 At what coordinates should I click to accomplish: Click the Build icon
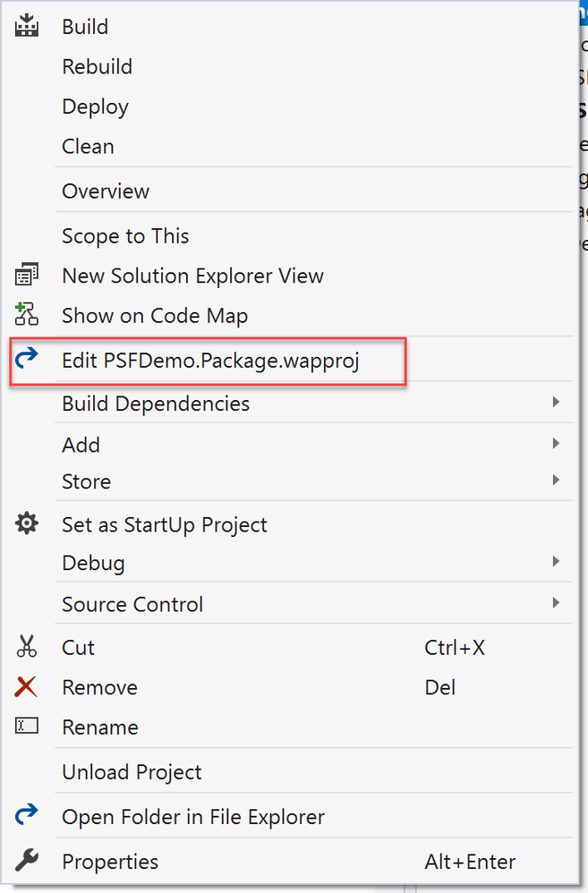point(26,26)
